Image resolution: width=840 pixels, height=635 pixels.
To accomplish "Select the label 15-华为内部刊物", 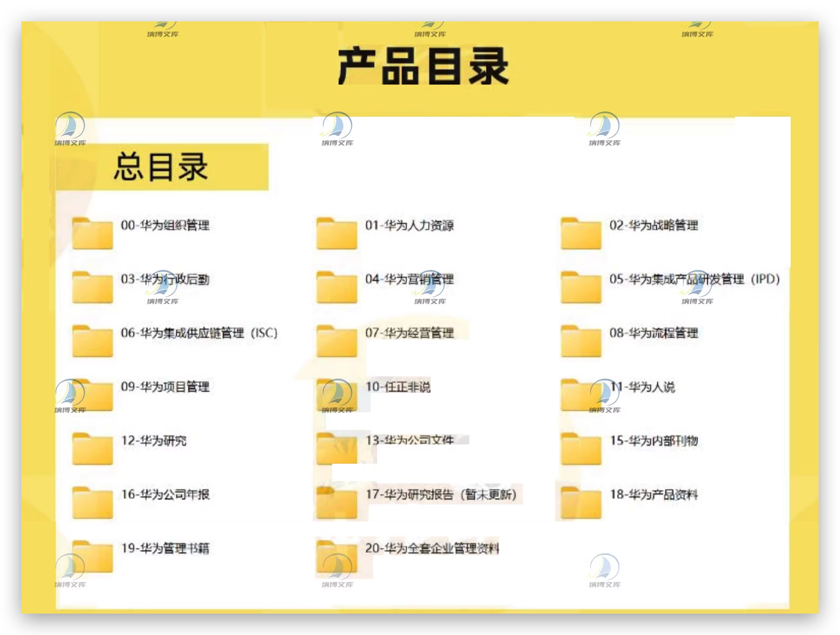I will tap(654, 441).
